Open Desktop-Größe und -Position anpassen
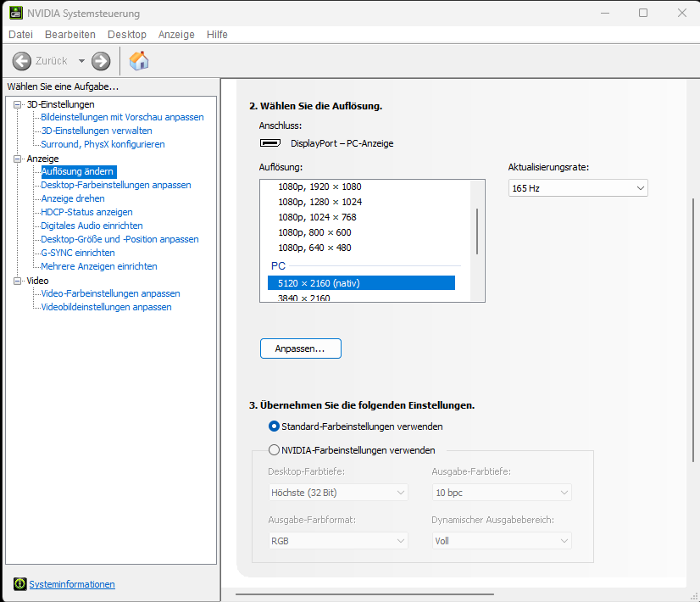 [x=119, y=239]
